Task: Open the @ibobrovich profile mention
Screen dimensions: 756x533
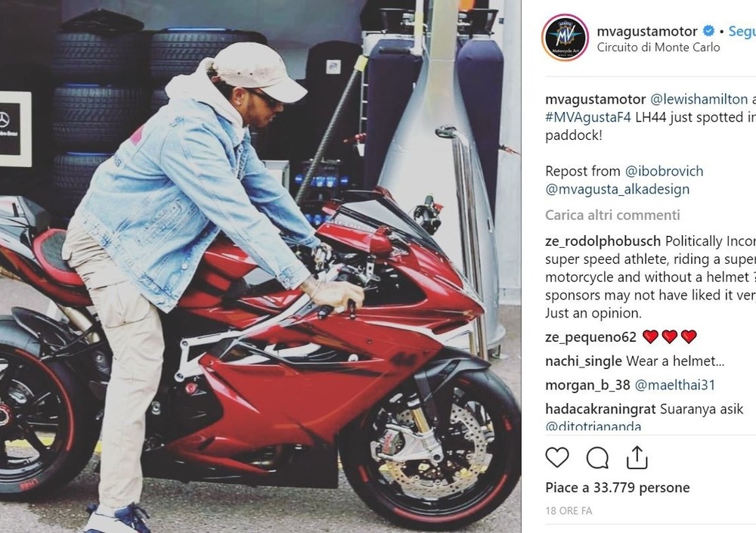Action: pos(664,171)
